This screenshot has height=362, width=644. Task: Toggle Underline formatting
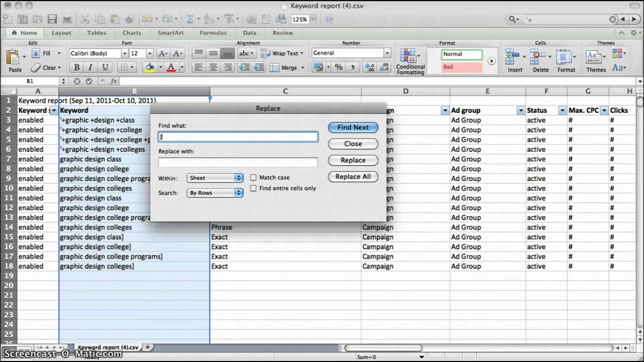coord(105,67)
